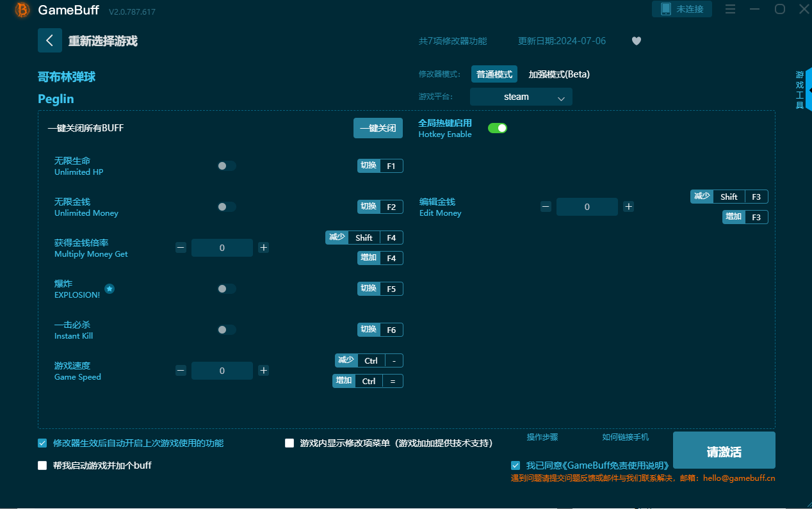Click 共7项修改器功能 text
Viewport: 812px width, 509px height.
453,41
